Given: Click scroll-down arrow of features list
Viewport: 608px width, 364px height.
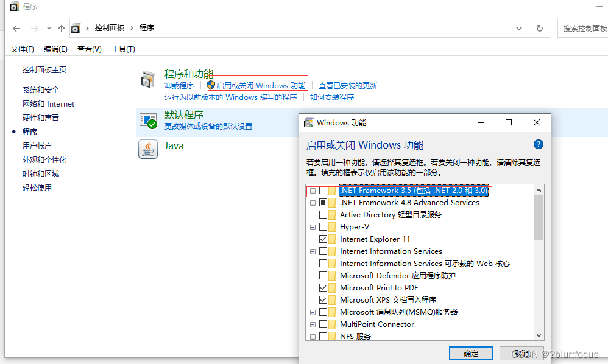Looking at the screenshot, I should point(539,335).
